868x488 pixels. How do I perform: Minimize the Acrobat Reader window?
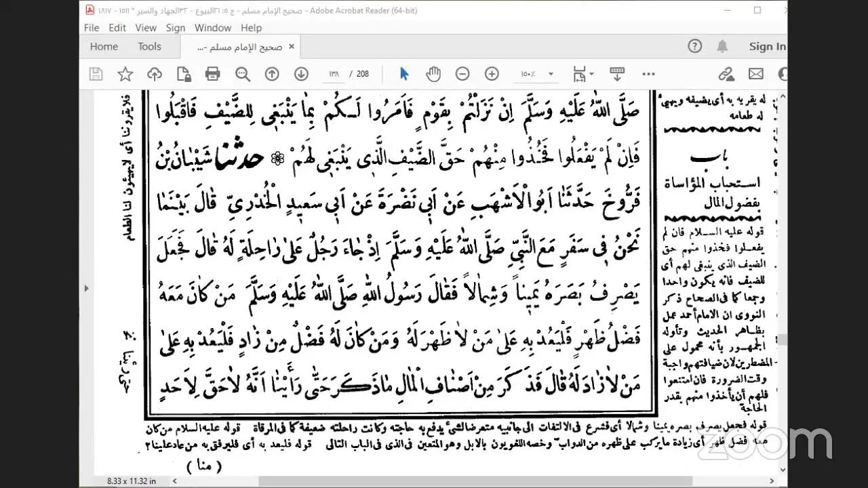coord(726,10)
